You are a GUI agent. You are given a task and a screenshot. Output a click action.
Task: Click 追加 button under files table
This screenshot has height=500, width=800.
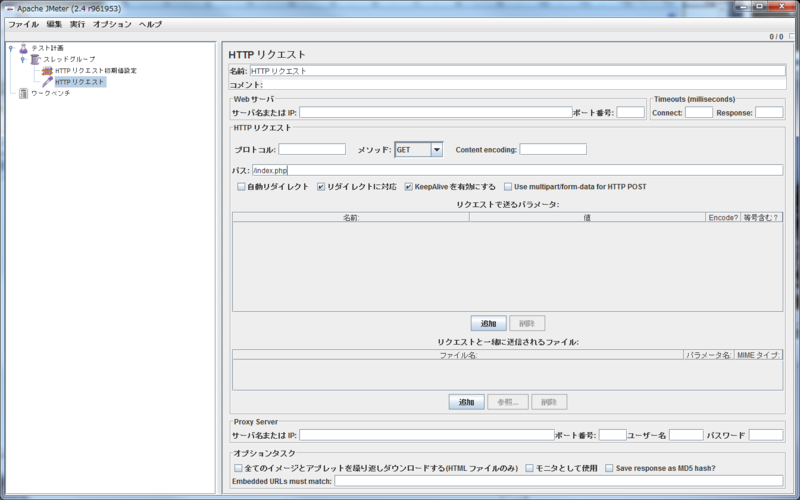466,402
